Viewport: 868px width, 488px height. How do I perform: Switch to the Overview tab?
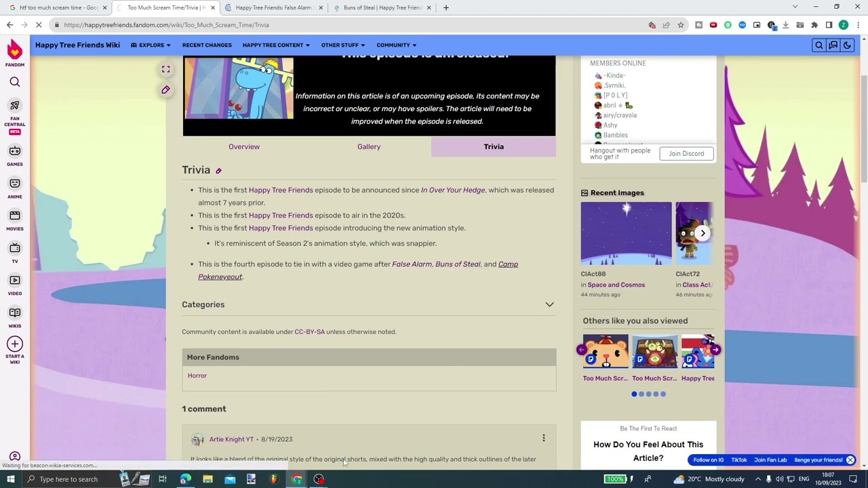tap(244, 146)
